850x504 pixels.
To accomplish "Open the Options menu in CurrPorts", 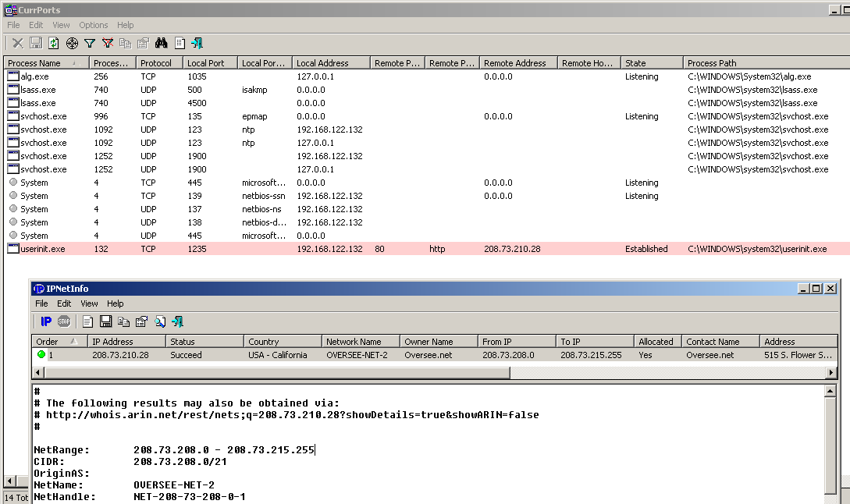I will pos(93,25).
